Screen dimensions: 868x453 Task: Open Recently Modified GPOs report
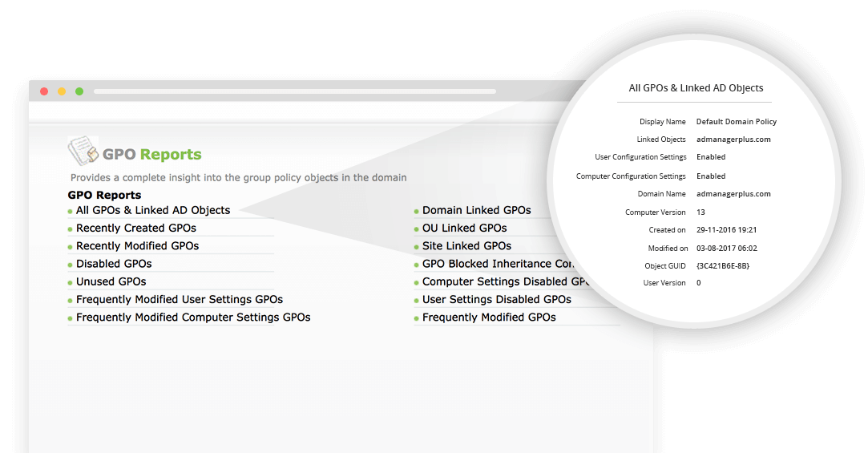point(137,246)
